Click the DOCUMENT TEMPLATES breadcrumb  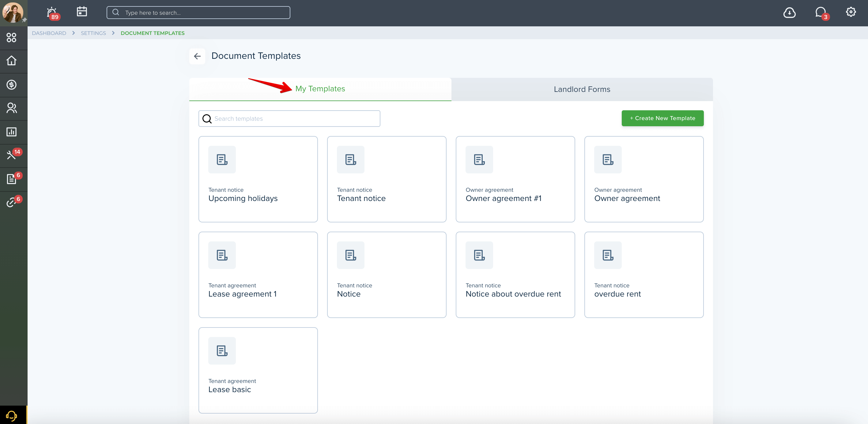152,33
